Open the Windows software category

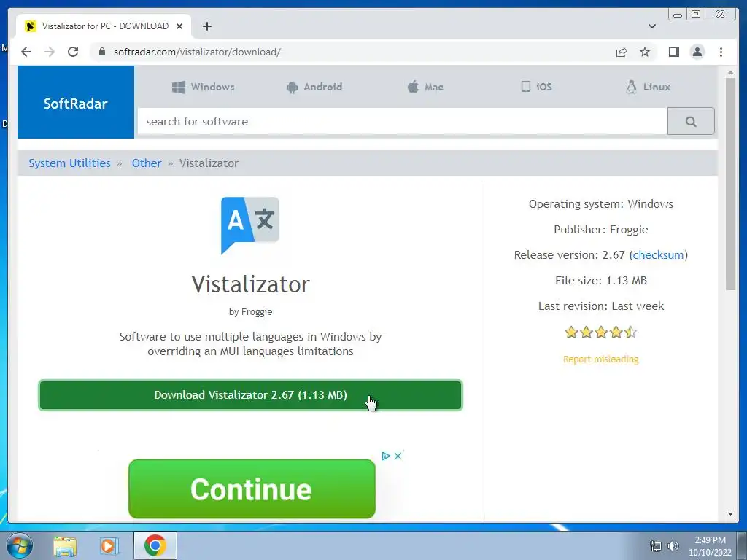(203, 87)
